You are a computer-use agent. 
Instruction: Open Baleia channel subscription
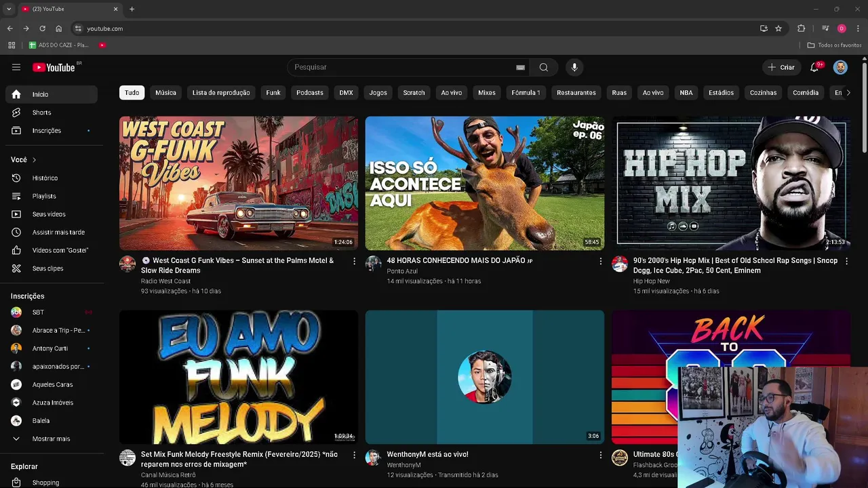pos(52,420)
